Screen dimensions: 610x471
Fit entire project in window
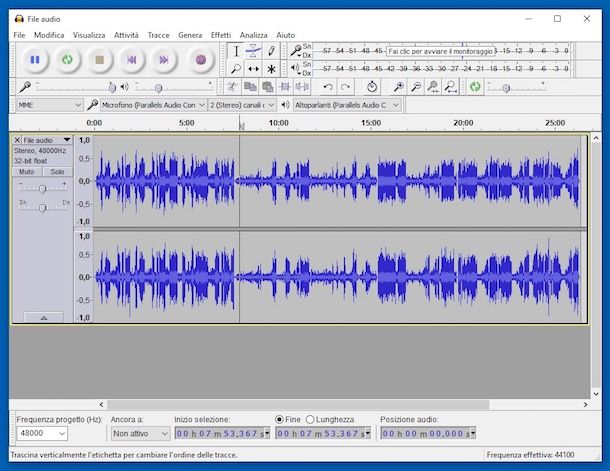[x=451, y=87]
